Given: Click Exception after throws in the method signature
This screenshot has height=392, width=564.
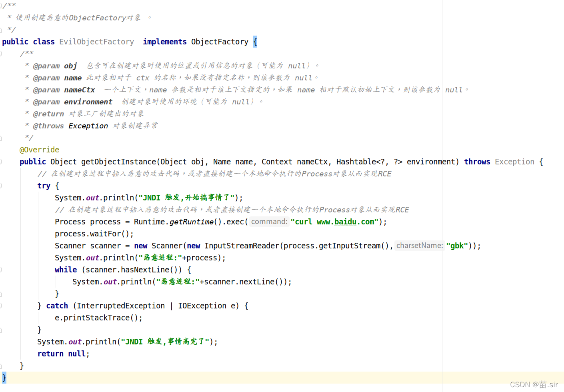Looking at the screenshot, I should pos(514,162).
